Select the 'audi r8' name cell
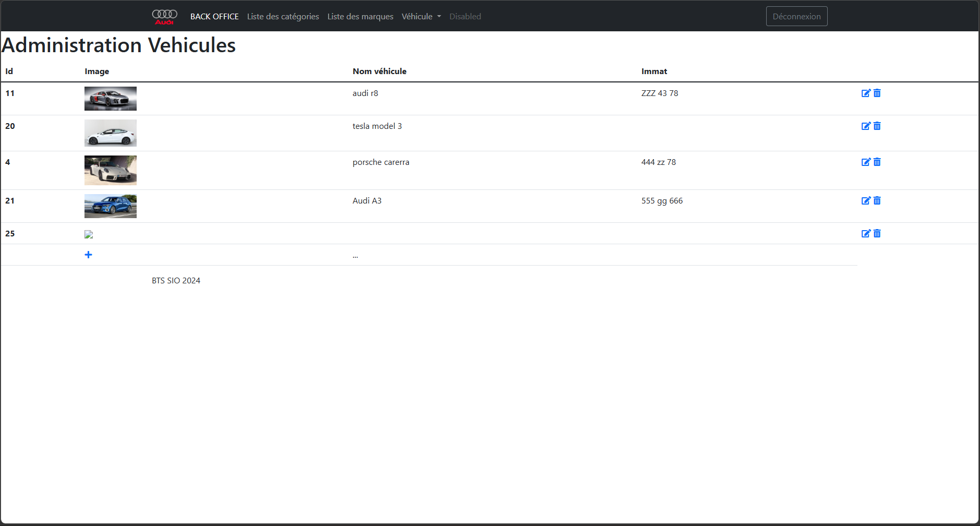Image resolution: width=980 pixels, height=526 pixels. point(365,93)
